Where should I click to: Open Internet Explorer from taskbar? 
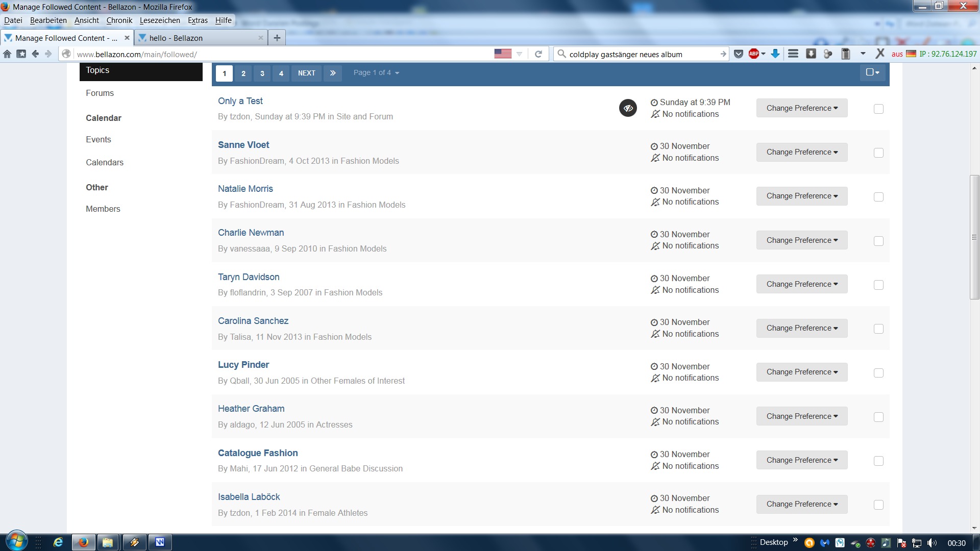tap(58, 542)
